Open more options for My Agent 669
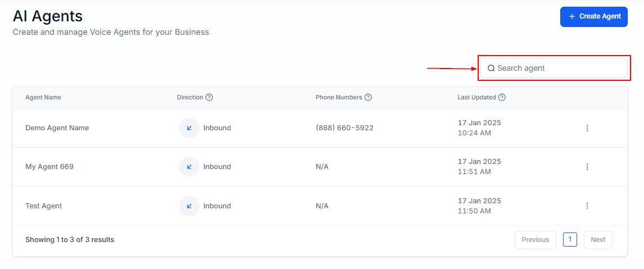The image size is (644, 269). point(587,167)
